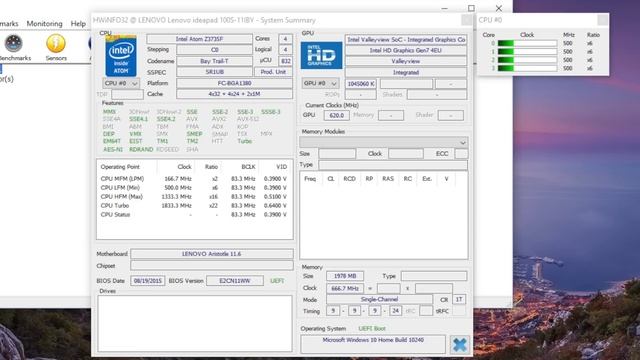640x360 pixels.
Task: Click the Intel HD Graphics logo
Action: click(x=321, y=55)
